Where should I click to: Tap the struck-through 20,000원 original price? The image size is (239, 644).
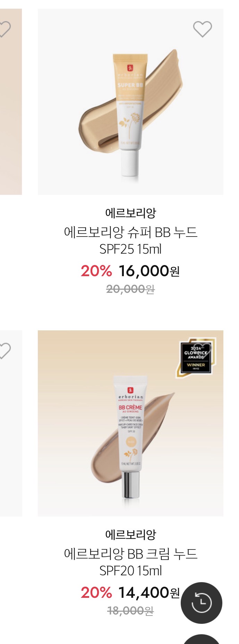(130, 289)
